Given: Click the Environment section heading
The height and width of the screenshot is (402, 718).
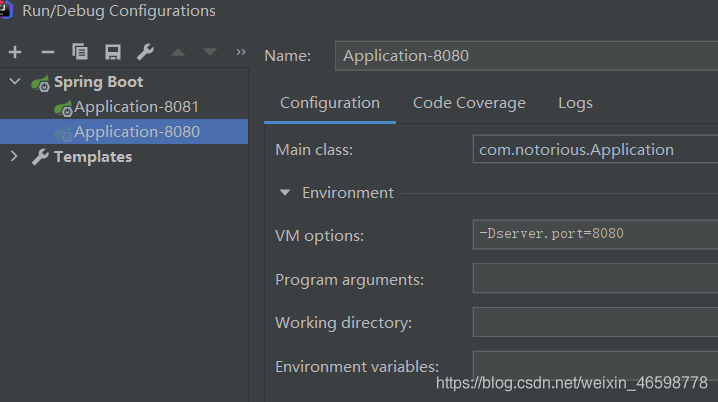Looking at the screenshot, I should 348,193.
